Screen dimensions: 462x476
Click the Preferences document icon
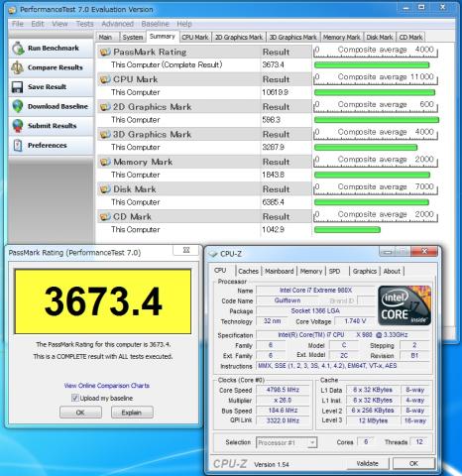pos(18,146)
